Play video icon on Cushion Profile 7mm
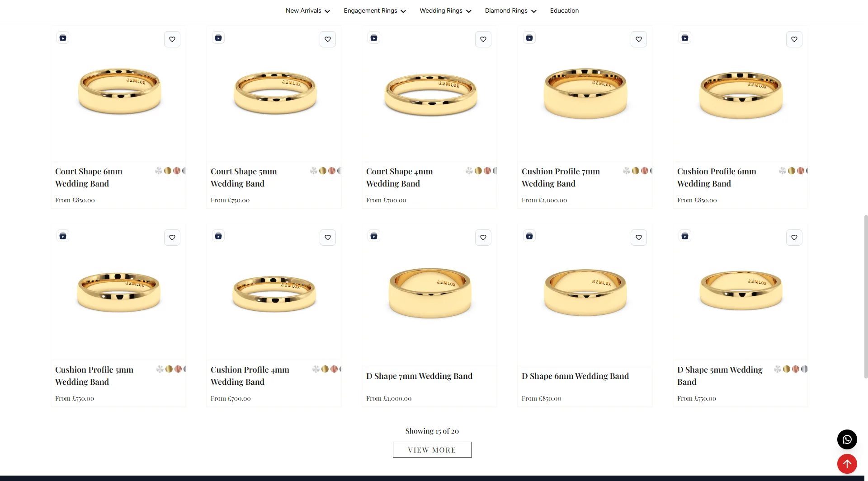This screenshot has height=481, width=868. [x=529, y=38]
